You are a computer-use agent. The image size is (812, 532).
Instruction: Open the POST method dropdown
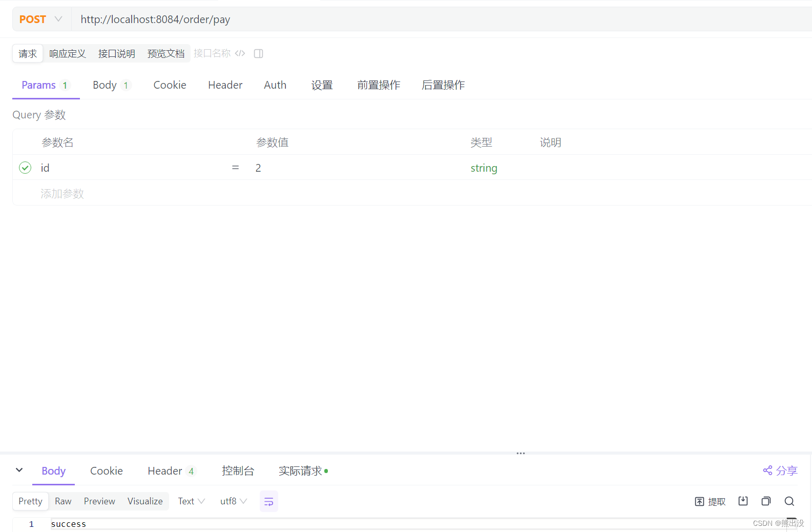coord(41,19)
